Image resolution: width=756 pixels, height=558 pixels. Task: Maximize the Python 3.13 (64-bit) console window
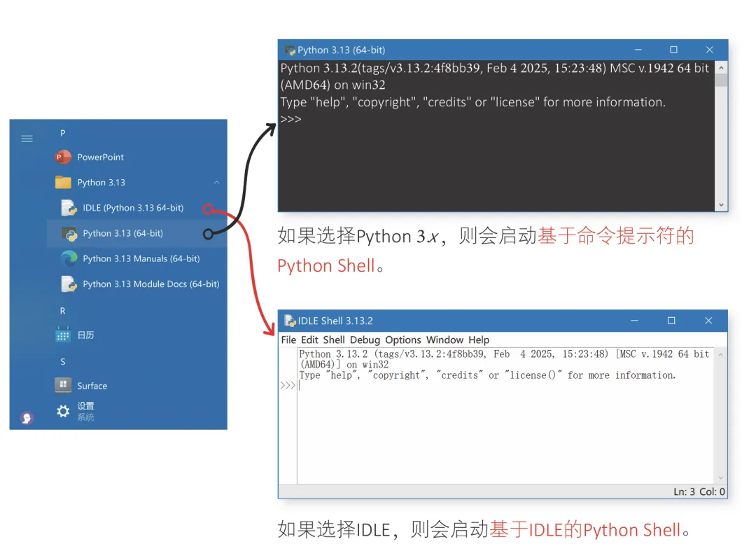(673, 50)
